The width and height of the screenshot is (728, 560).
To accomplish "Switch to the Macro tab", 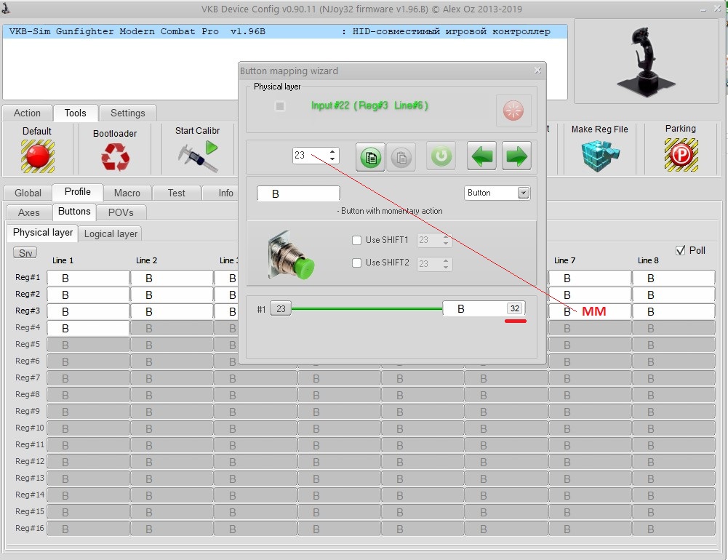I will pyautogui.click(x=127, y=193).
